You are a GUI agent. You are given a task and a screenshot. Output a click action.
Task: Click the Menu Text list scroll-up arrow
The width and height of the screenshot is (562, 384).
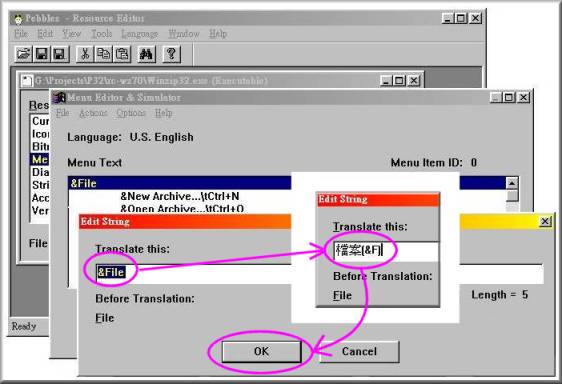click(x=511, y=183)
